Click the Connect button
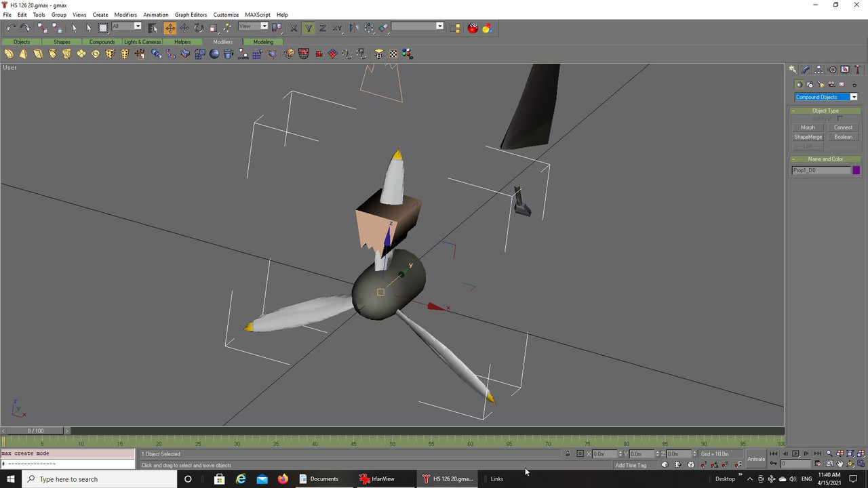 [844, 127]
